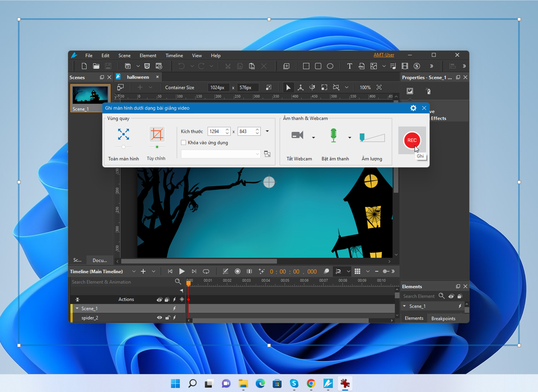Start recording with the red REC button
The height and width of the screenshot is (392, 538).
(x=412, y=140)
